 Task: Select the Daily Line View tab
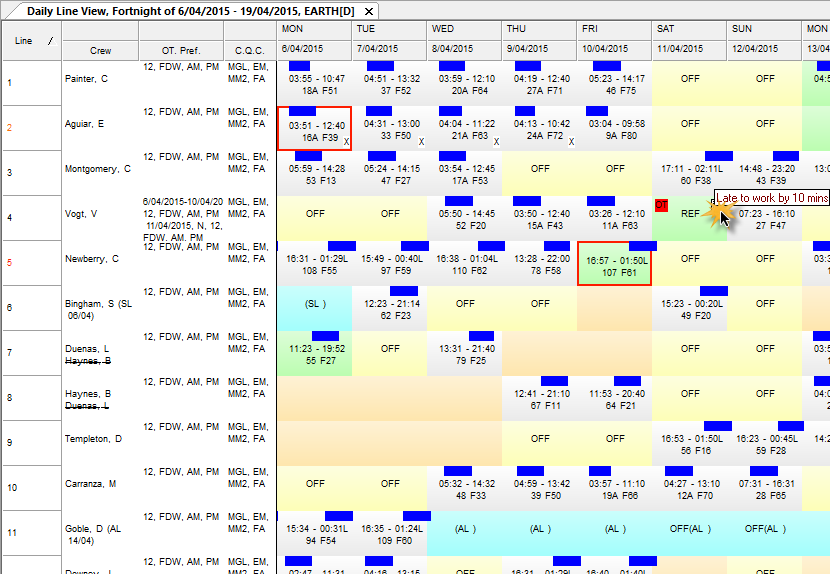pyautogui.click(x=190, y=9)
